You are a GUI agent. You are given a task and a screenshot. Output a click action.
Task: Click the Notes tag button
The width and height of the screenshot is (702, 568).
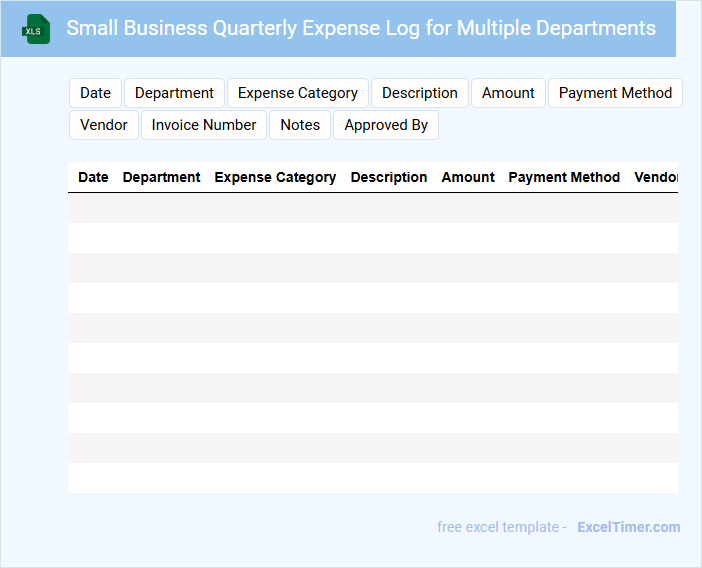click(x=300, y=125)
